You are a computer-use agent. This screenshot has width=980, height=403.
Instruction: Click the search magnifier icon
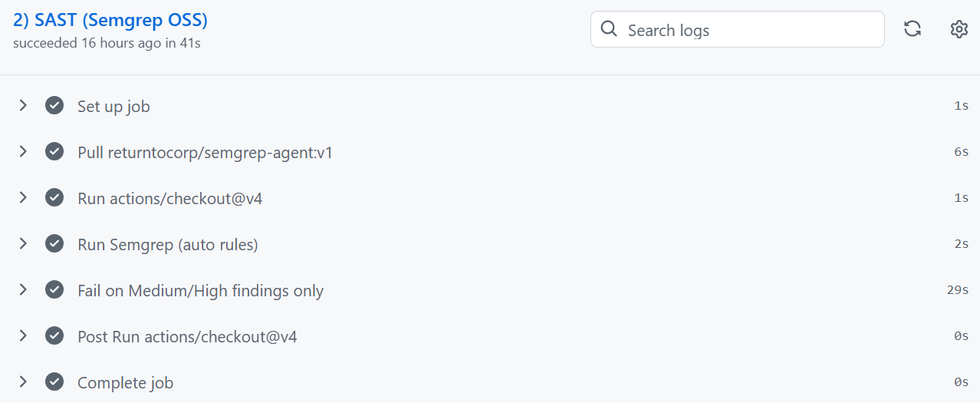[x=609, y=29]
